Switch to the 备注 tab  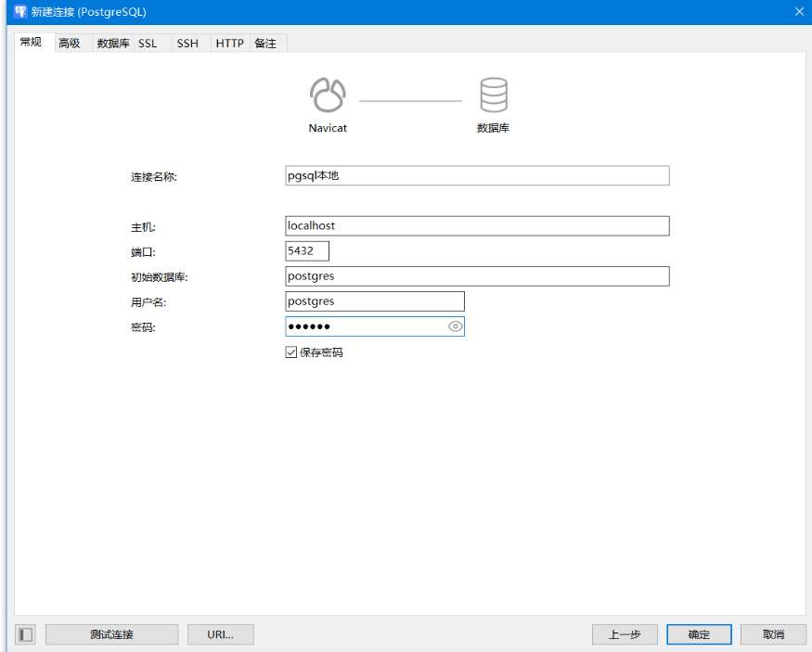pyautogui.click(x=265, y=44)
